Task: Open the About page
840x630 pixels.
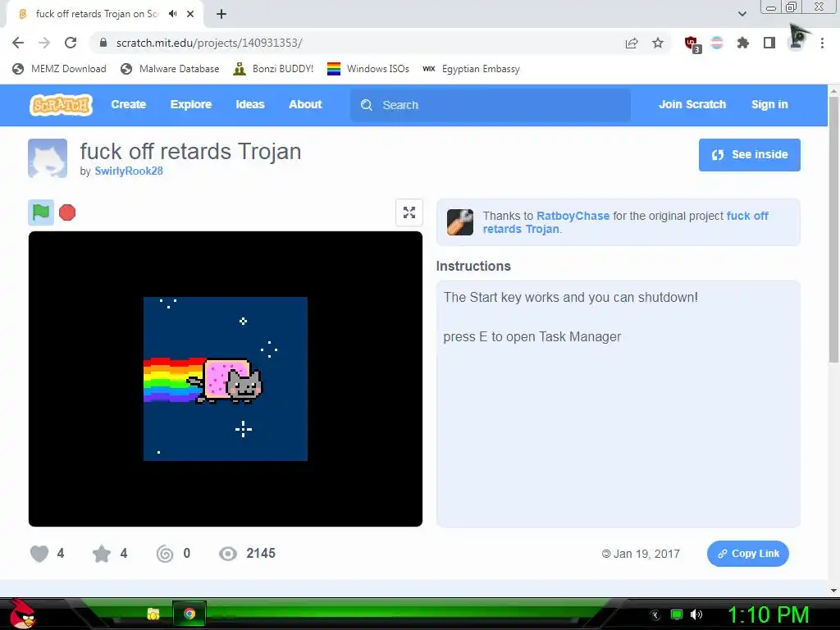Action: (x=305, y=104)
